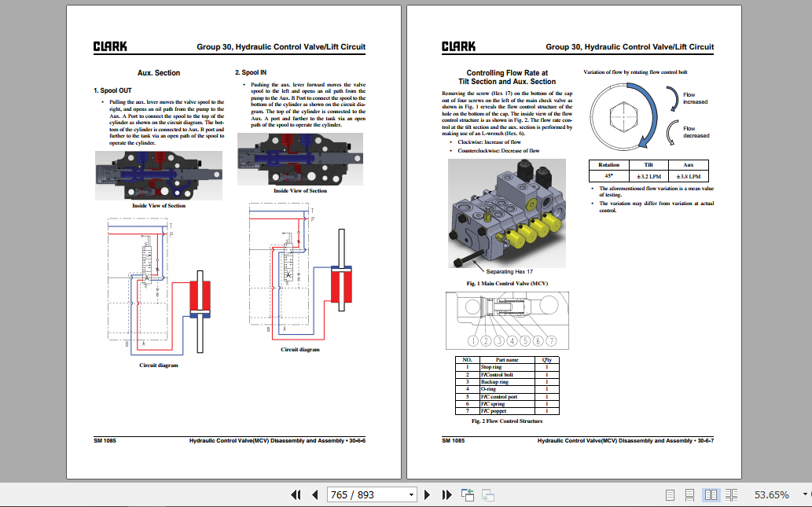The width and height of the screenshot is (812, 507).
Task: Toggle the two-page continuous scrolling layout
Action: tap(731, 494)
